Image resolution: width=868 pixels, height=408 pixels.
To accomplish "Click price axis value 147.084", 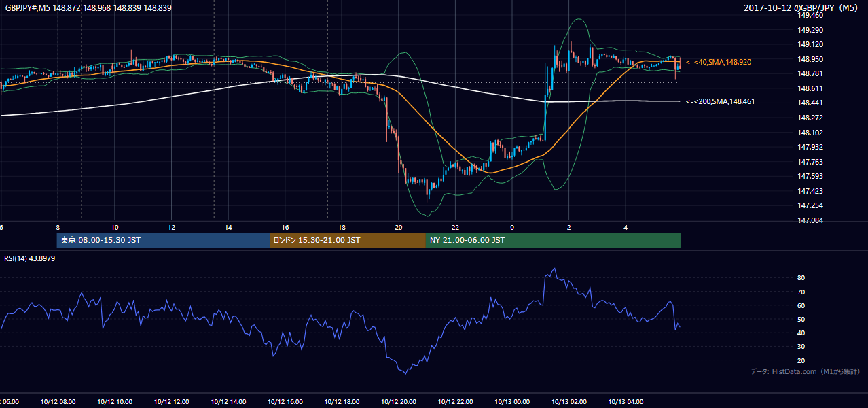I will coord(810,220).
